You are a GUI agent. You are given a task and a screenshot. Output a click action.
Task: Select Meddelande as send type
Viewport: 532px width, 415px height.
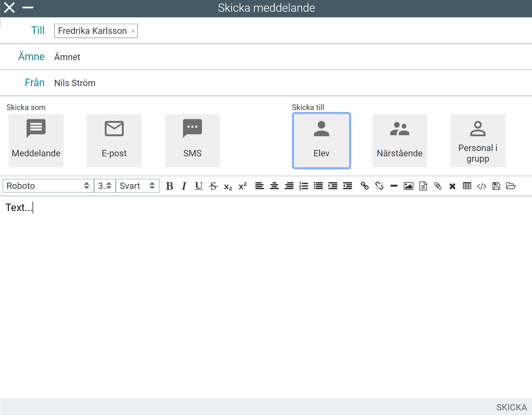pyautogui.click(x=36, y=141)
